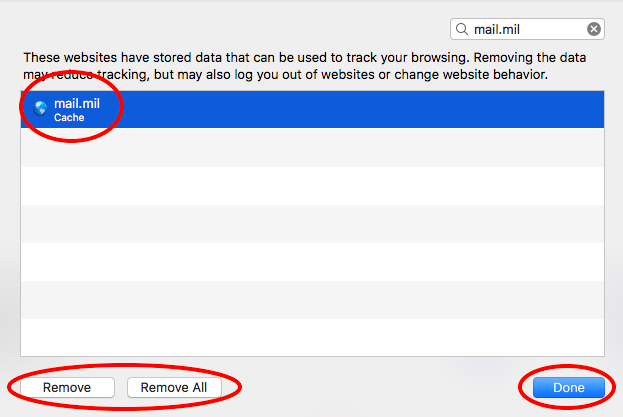Click the fourth empty row below mail.mil

click(x=312, y=262)
